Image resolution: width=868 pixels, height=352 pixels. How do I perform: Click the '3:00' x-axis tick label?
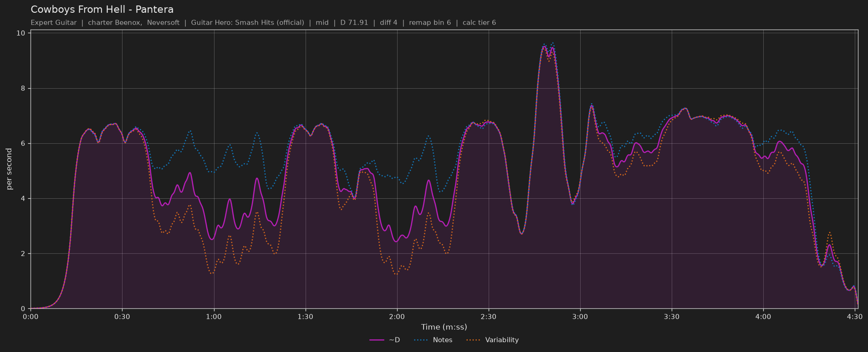coord(580,317)
